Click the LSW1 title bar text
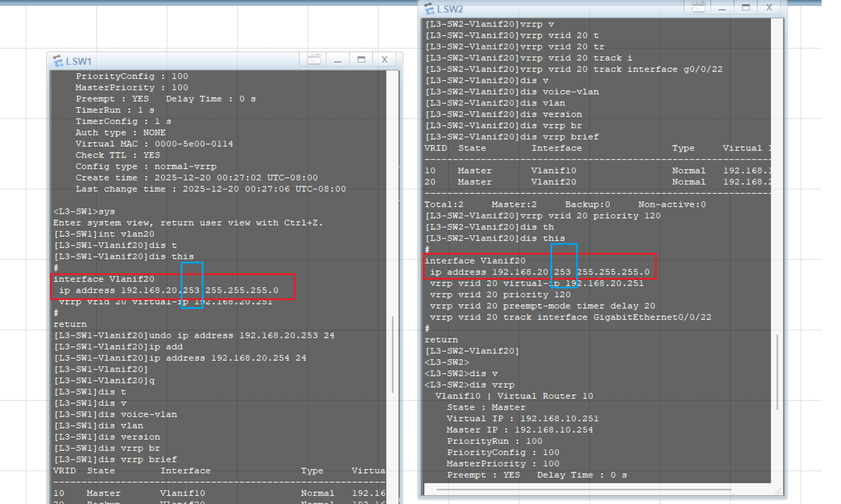 [79, 61]
